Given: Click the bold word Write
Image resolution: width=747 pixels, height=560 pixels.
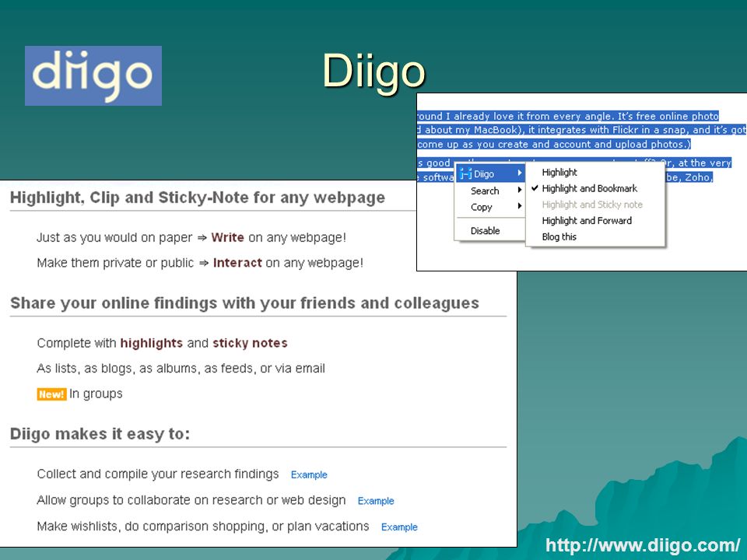Looking at the screenshot, I should (228, 237).
